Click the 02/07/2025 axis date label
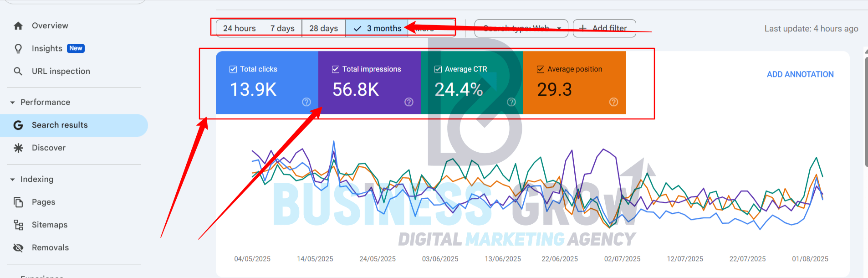The height and width of the screenshot is (278, 868). point(623,259)
